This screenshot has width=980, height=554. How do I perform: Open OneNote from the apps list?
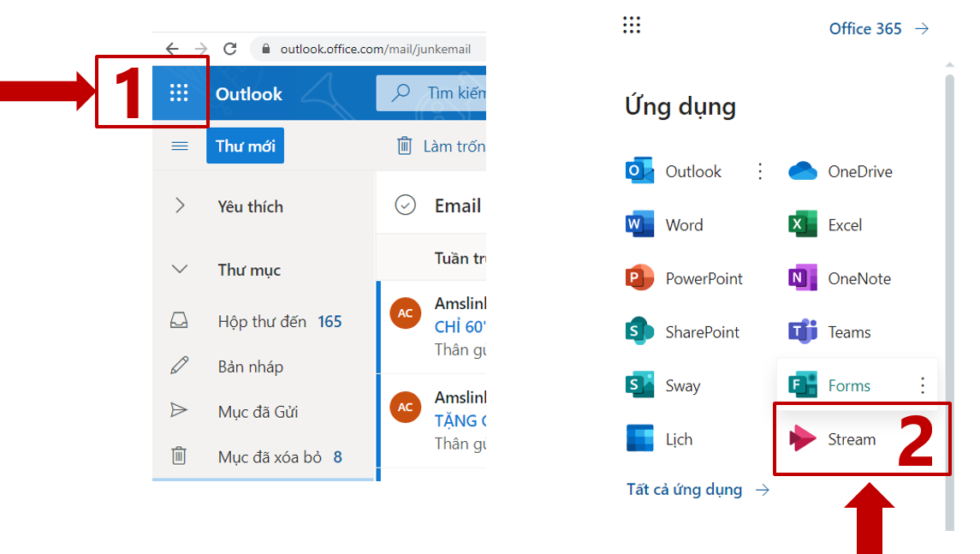pyautogui.click(x=858, y=278)
